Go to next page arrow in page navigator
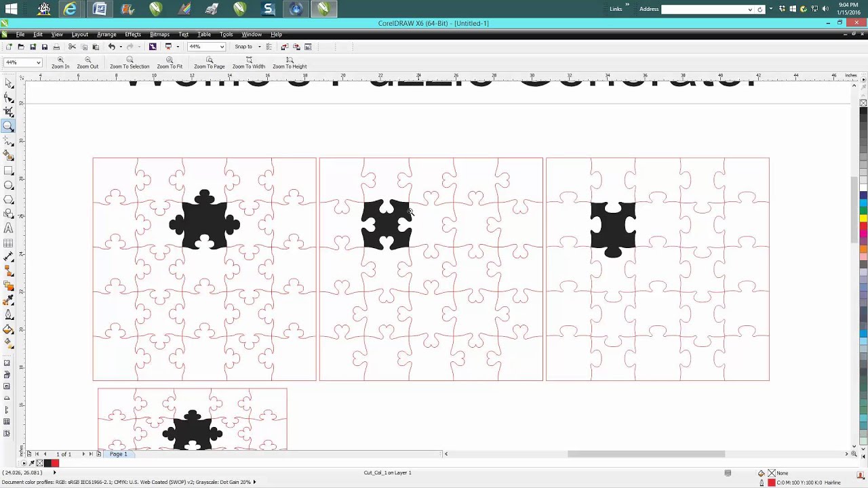Image resolution: width=868 pixels, height=488 pixels. click(x=83, y=454)
